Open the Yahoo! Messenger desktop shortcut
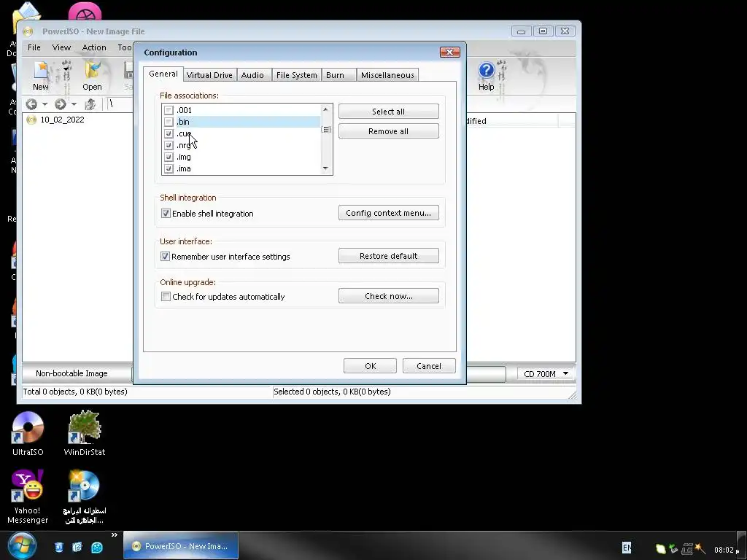 point(28,497)
